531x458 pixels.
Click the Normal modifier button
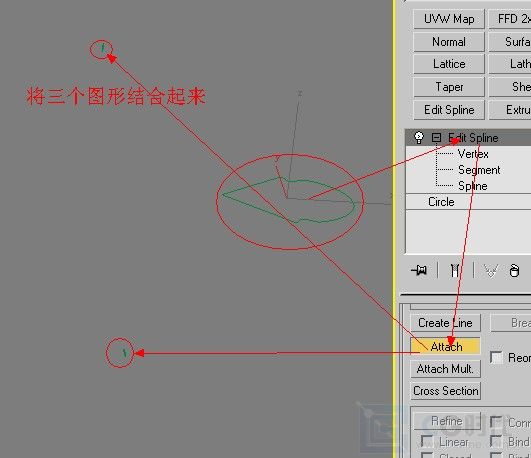[x=449, y=42]
